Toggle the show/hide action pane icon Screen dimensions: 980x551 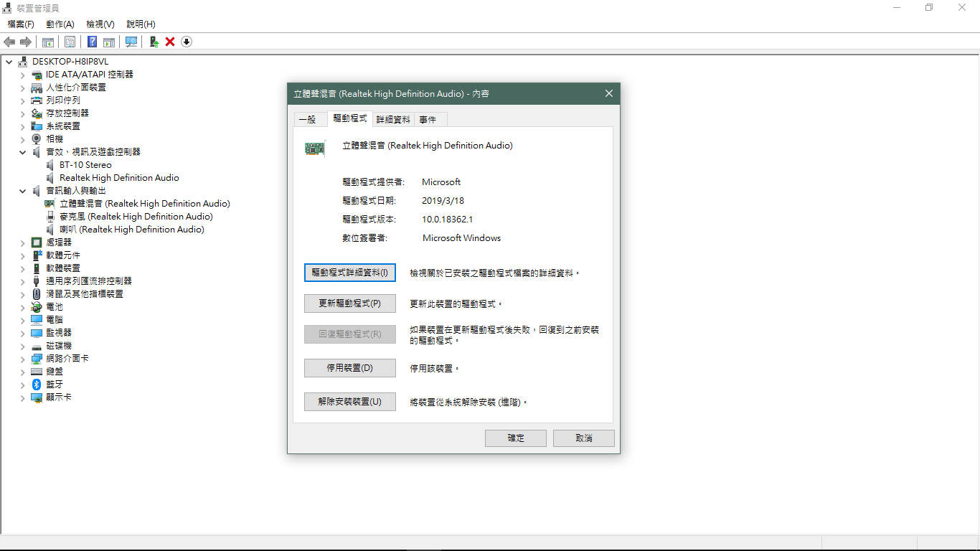pyautogui.click(x=109, y=42)
